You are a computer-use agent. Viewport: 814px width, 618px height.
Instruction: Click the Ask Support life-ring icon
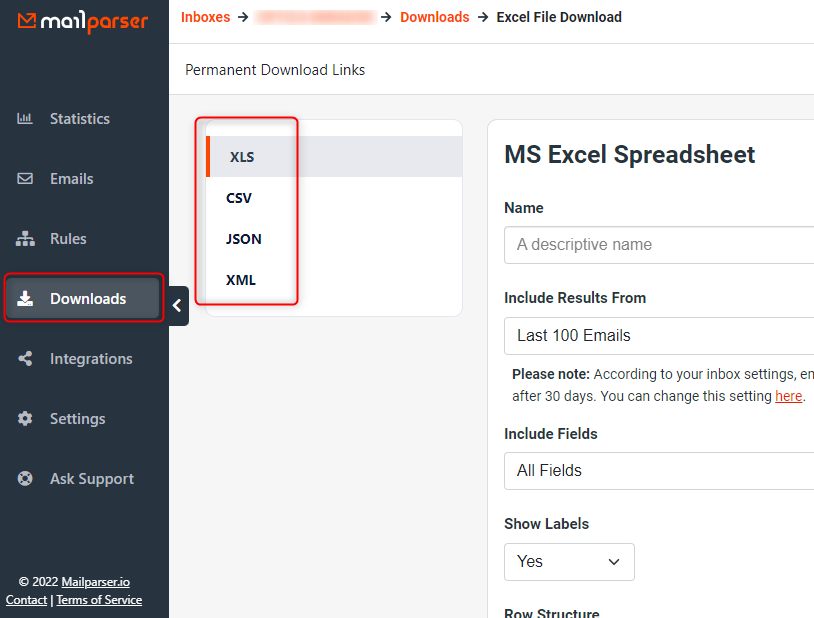(x=24, y=478)
